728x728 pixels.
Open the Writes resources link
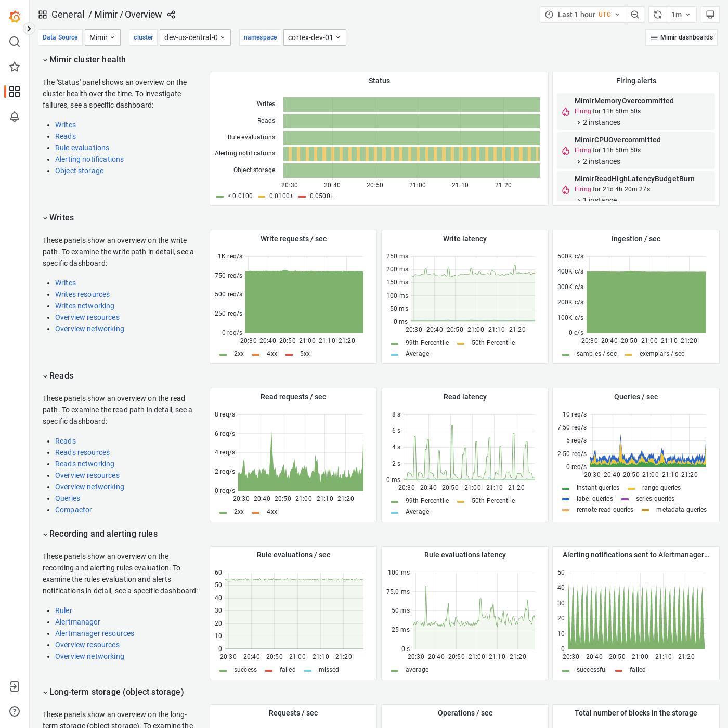click(82, 294)
